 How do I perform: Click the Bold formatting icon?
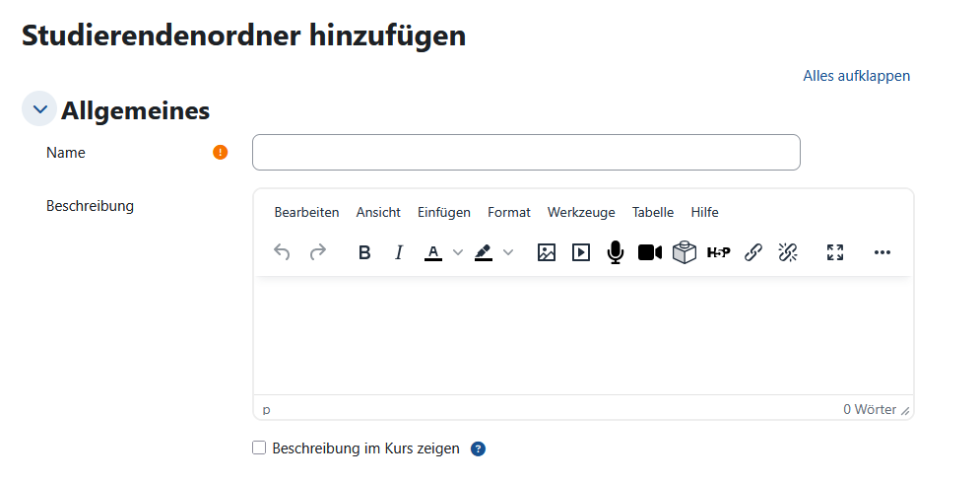point(364,252)
